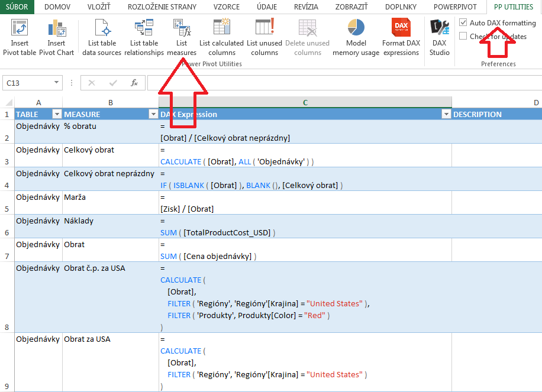The width and height of the screenshot is (542, 392).
Task: Click the '[Zisk] / [Obrat]' expression cell
Action: coord(305,202)
